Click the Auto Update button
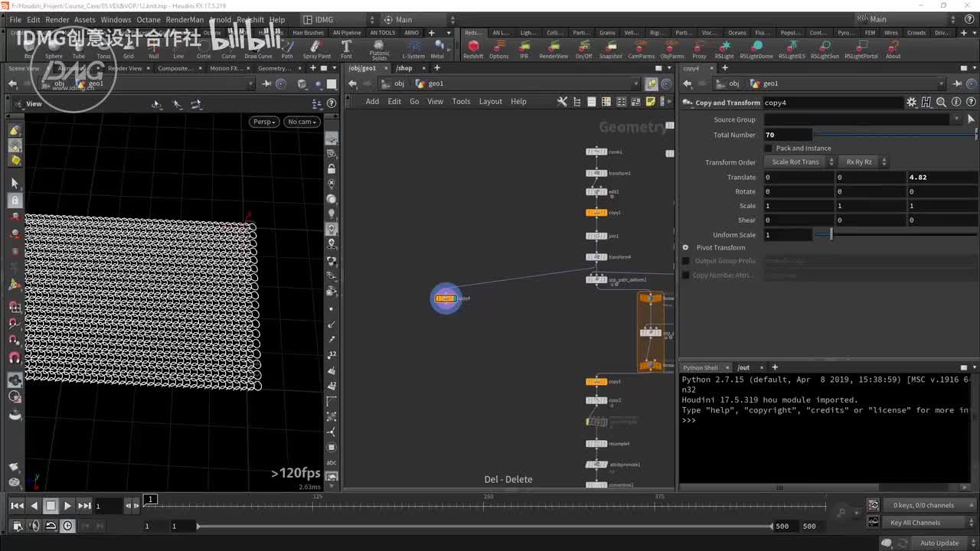The image size is (980, 551). (x=939, y=543)
